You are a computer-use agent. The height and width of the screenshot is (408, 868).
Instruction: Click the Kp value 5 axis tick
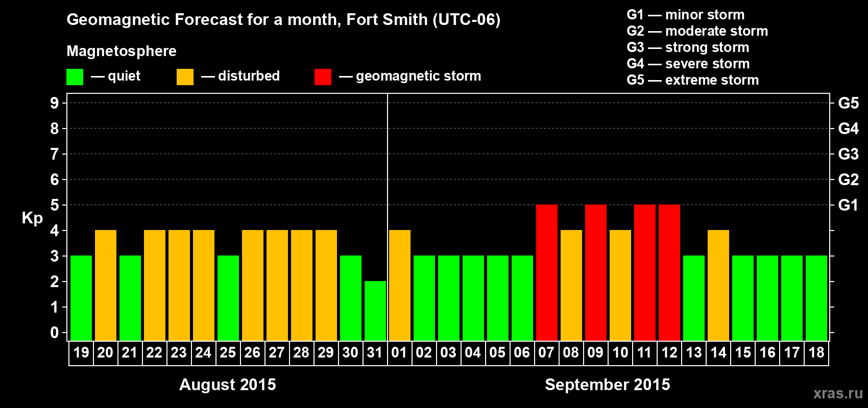(55, 205)
